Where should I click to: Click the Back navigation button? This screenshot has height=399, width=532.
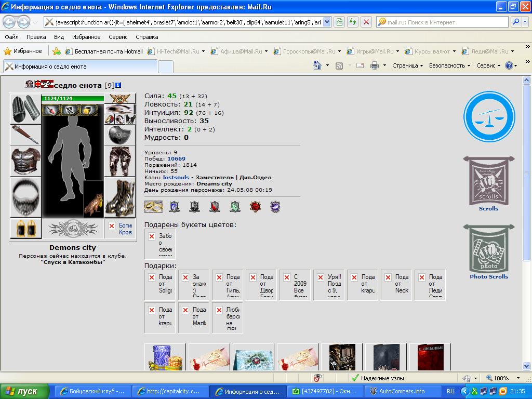(x=9, y=22)
